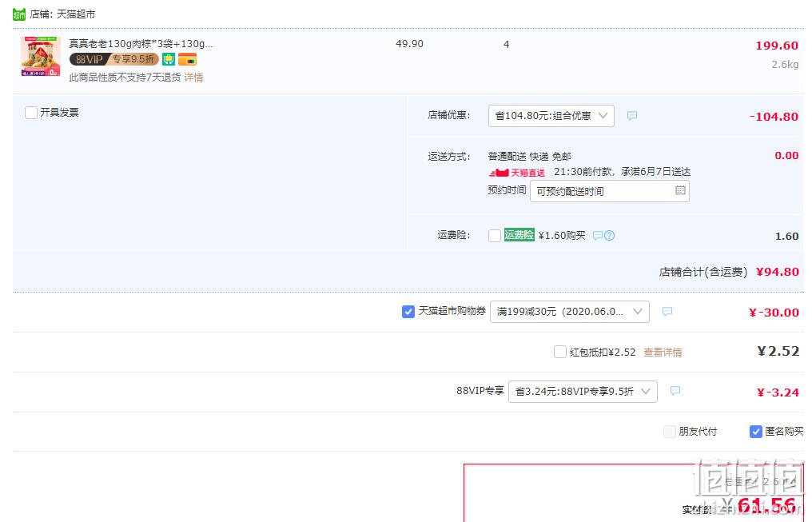Click the shipping fee 0.00
This screenshot has width=812, height=522.
pos(786,155)
